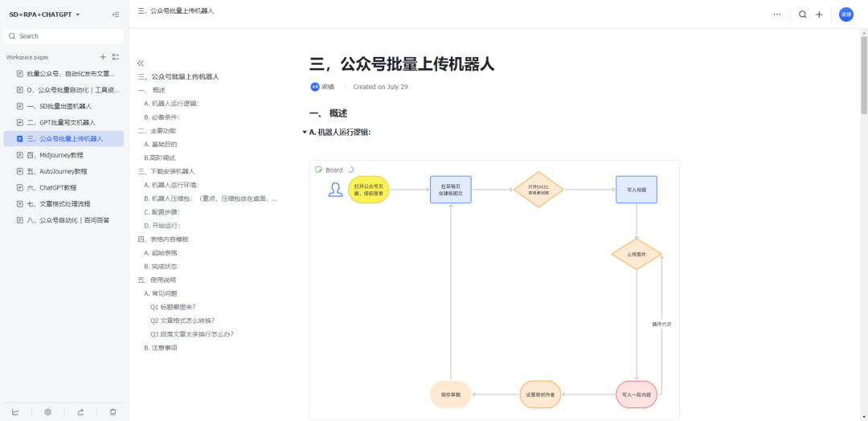Viewport: 868px width, 421px height.
Task: Jump to outline heading 四、表格内容模板
Action: click(x=162, y=239)
